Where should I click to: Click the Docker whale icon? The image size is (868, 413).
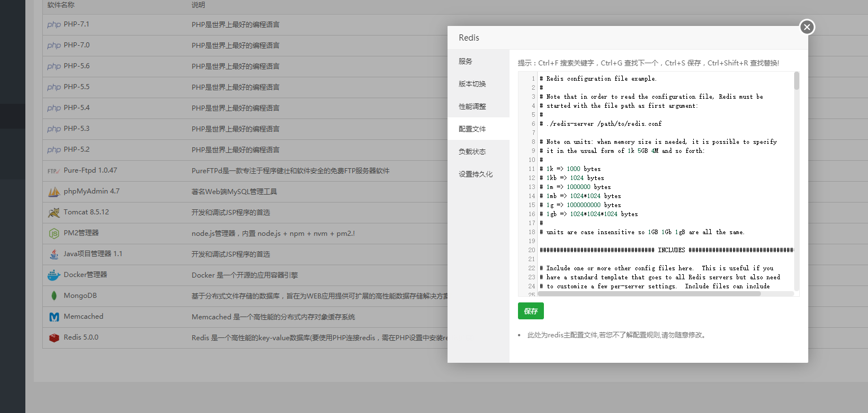[x=54, y=275]
